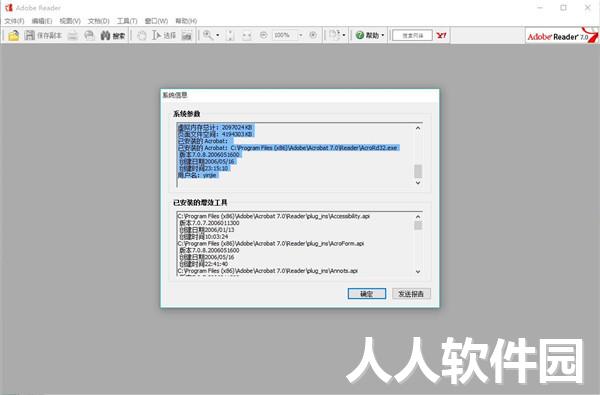Viewport: 600px width, 395px height.
Task: Click the system parameters list down arrow
Action: click(418, 183)
